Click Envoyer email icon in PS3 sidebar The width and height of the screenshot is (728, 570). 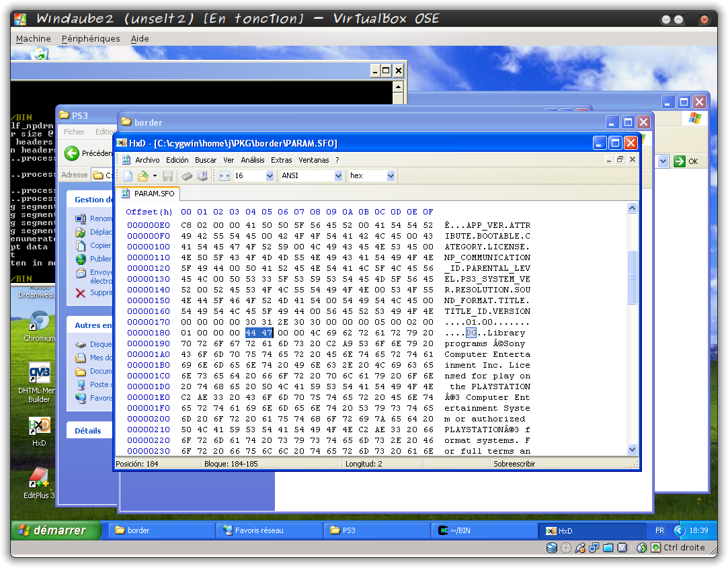tap(81, 273)
